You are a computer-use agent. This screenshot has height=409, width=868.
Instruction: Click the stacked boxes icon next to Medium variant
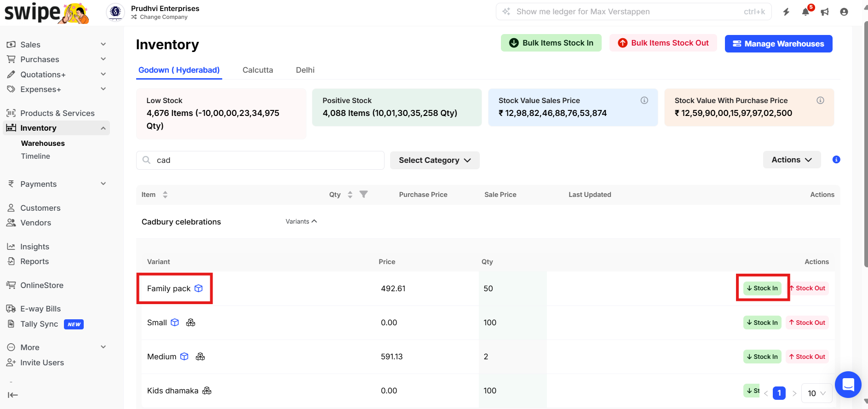click(x=200, y=357)
